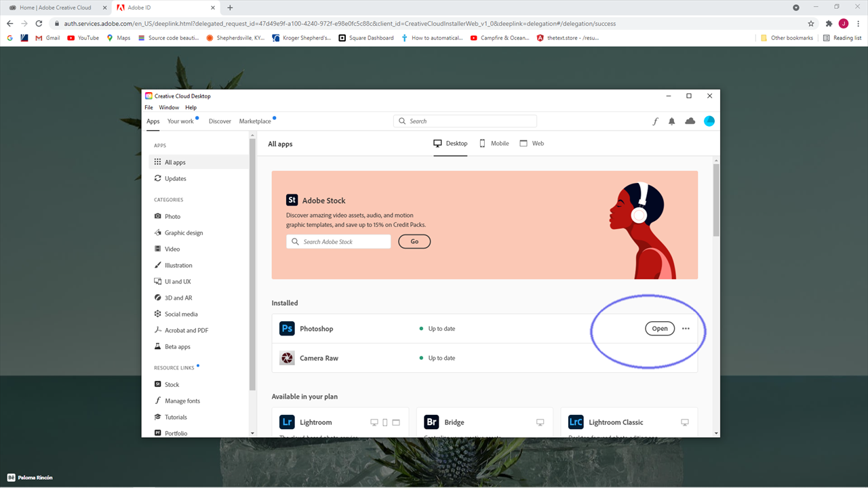Select the Web platform tab

tap(532, 144)
